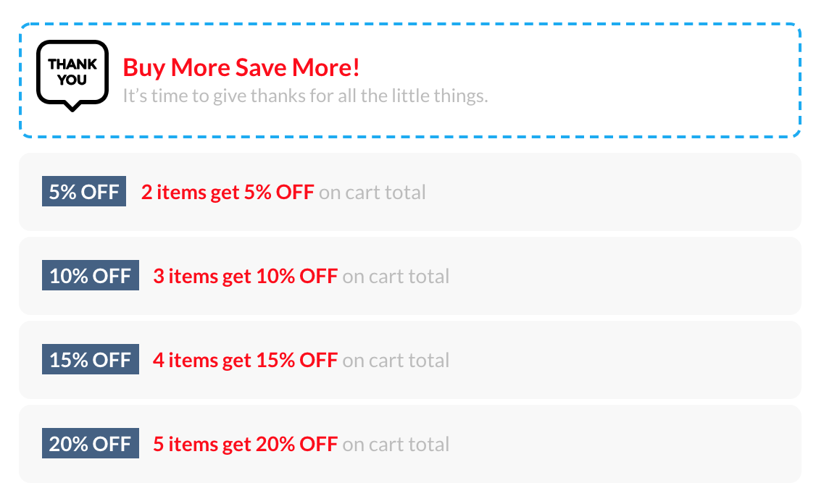Click the give thanks subtitle text
The width and height of the screenshot is (816, 504).
coord(305,96)
